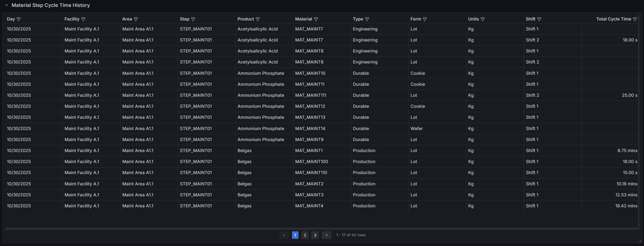Click the previous page arrow
Screen dimensions: 644x246
pyautogui.click(x=284, y=235)
